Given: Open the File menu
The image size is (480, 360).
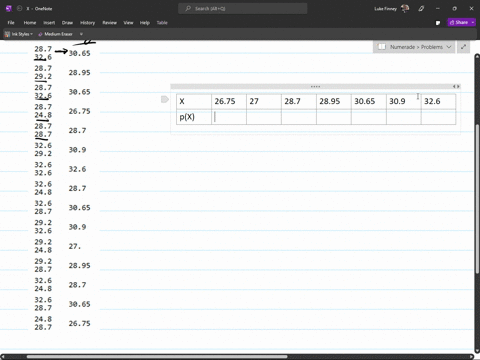Looking at the screenshot, I should click(11, 23).
